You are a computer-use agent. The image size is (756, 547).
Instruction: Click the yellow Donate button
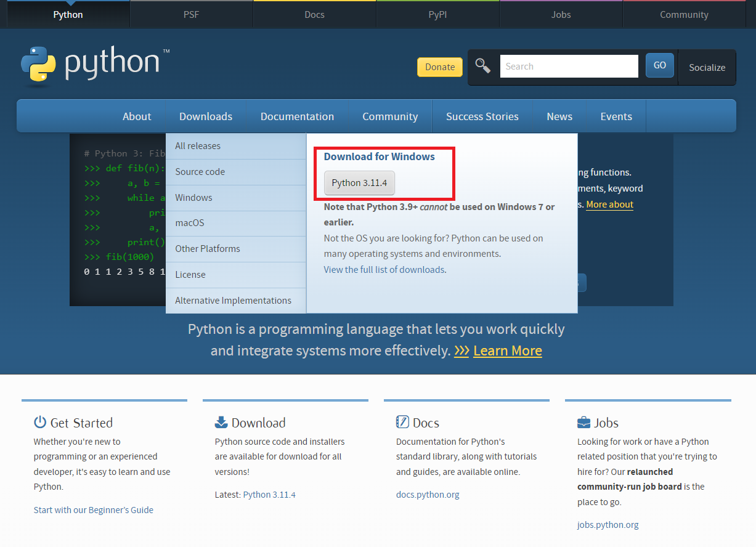pyautogui.click(x=440, y=67)
